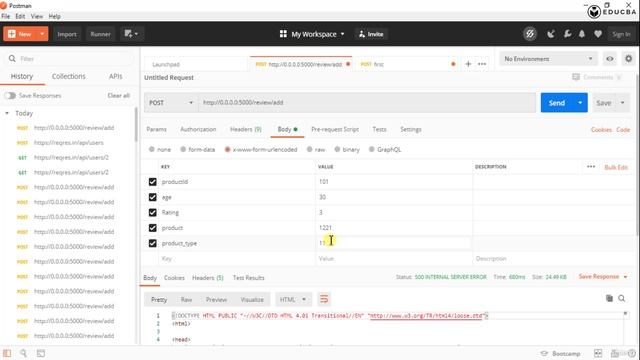Open the No Environment dropdown

coord(548,59)
